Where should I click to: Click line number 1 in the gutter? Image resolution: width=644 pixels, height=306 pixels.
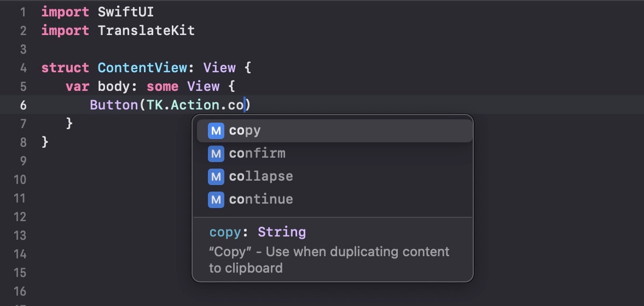(x=23, y=12)
